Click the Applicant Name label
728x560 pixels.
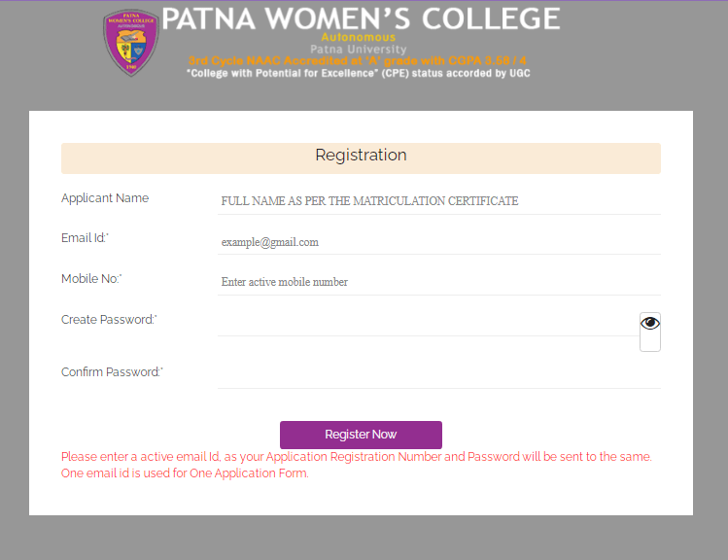(105, 198)
